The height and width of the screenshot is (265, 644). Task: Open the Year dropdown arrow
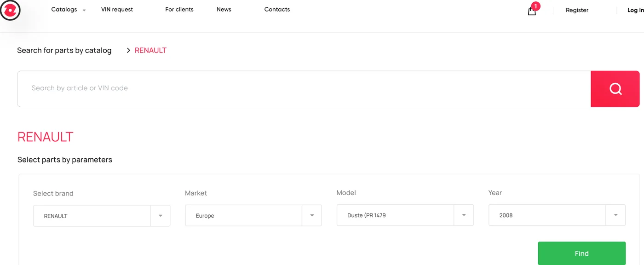pos(615,215)
